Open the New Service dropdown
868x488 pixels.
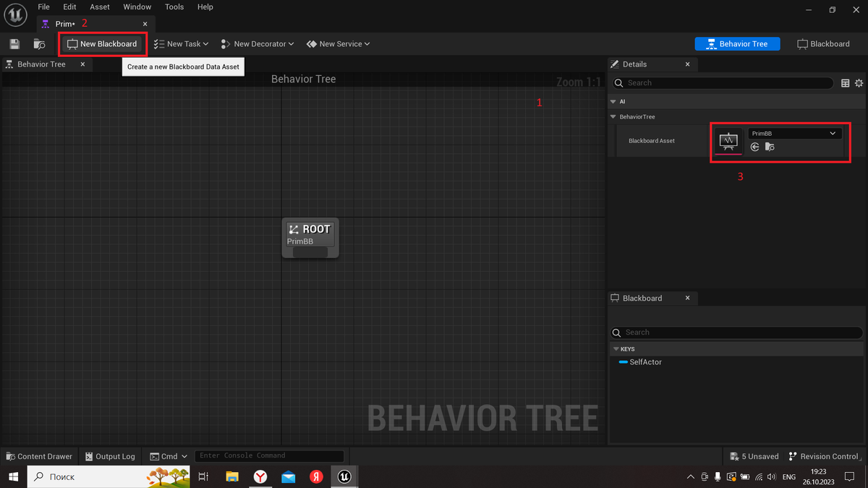pyautogui.click(x=338, y=44)
